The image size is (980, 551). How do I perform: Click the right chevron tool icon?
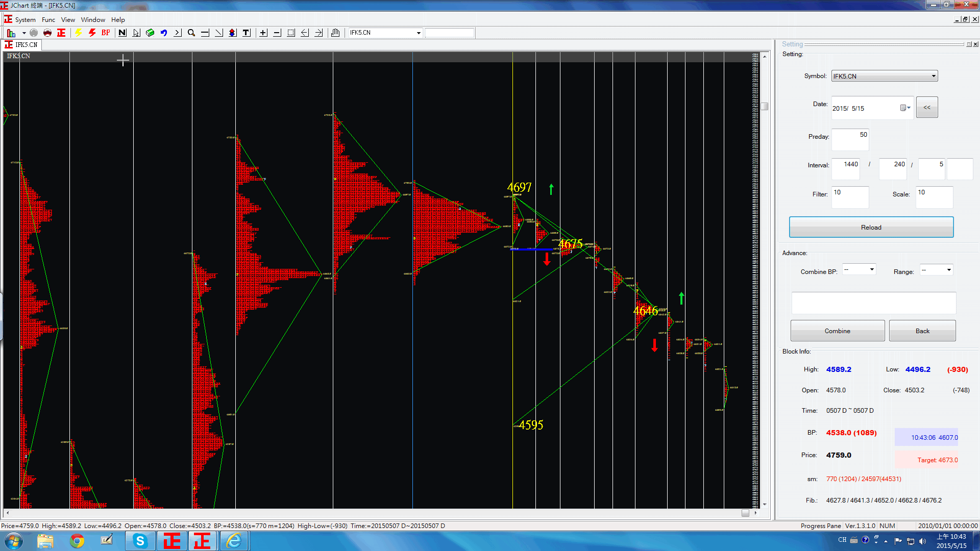[178, 33]
